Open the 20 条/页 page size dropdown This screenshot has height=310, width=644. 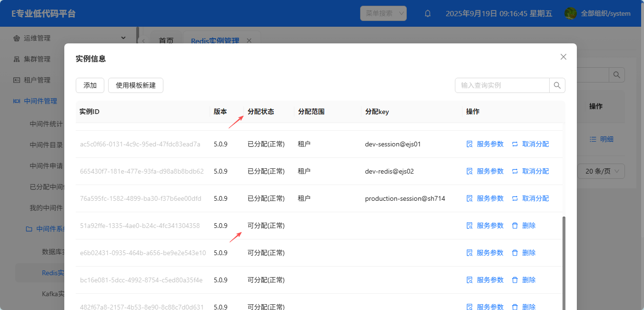tap(601, 171)
